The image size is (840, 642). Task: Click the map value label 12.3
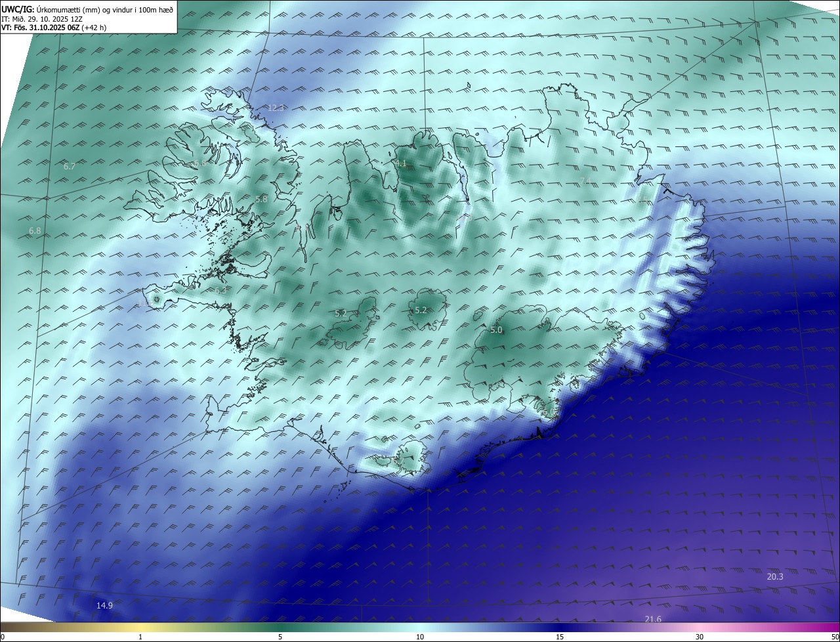tap(276, 108)
